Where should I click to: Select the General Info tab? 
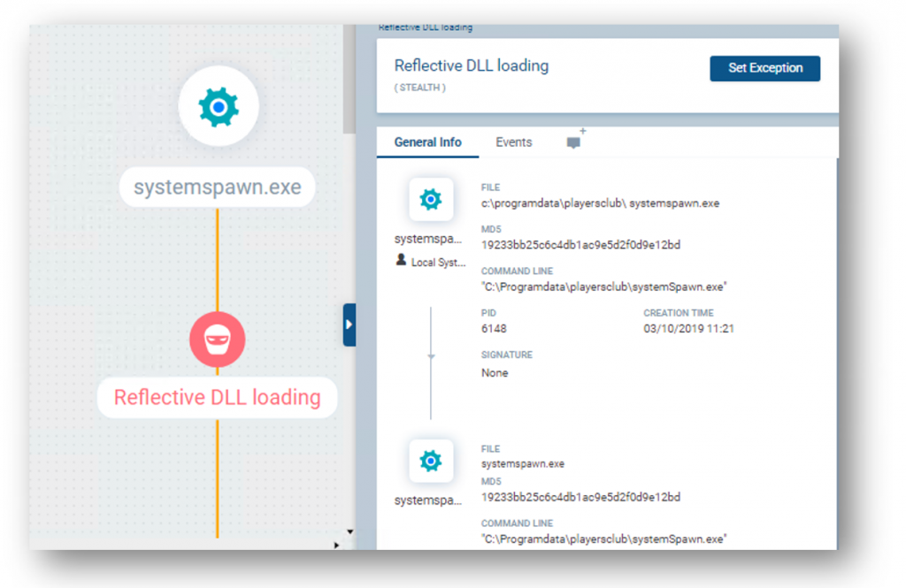427,142
